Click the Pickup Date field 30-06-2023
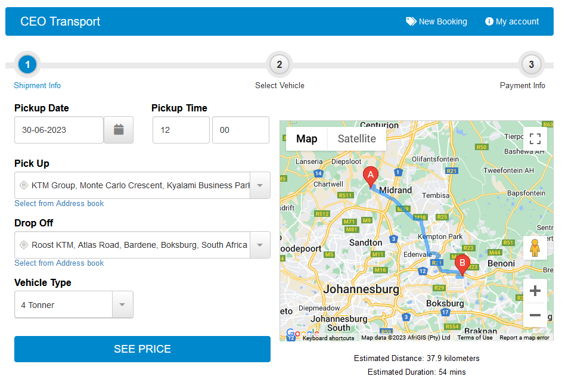The width and height of the screenshot is (562, 392). click(x=59, y=130)
